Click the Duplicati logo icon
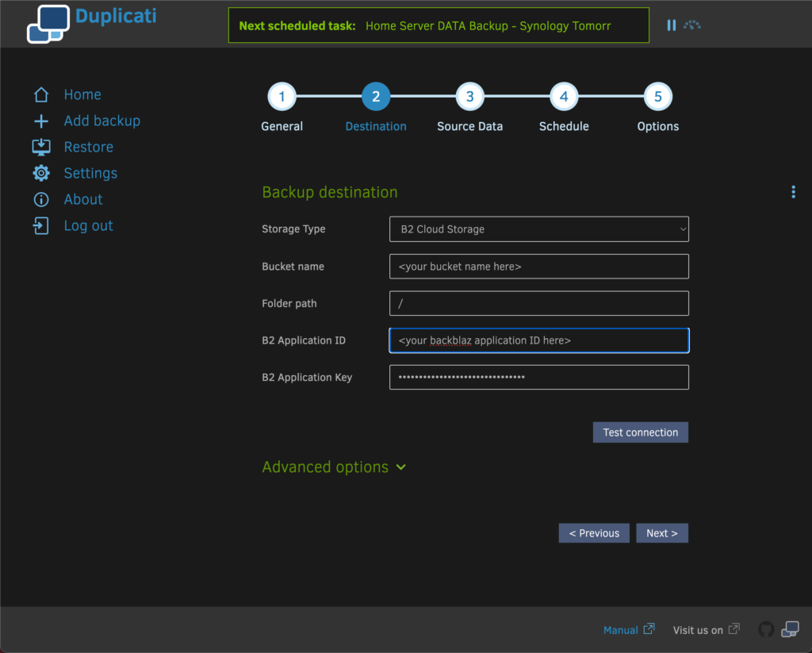The height and width of the screenshot is (653, 812). (x=48, y=24)
